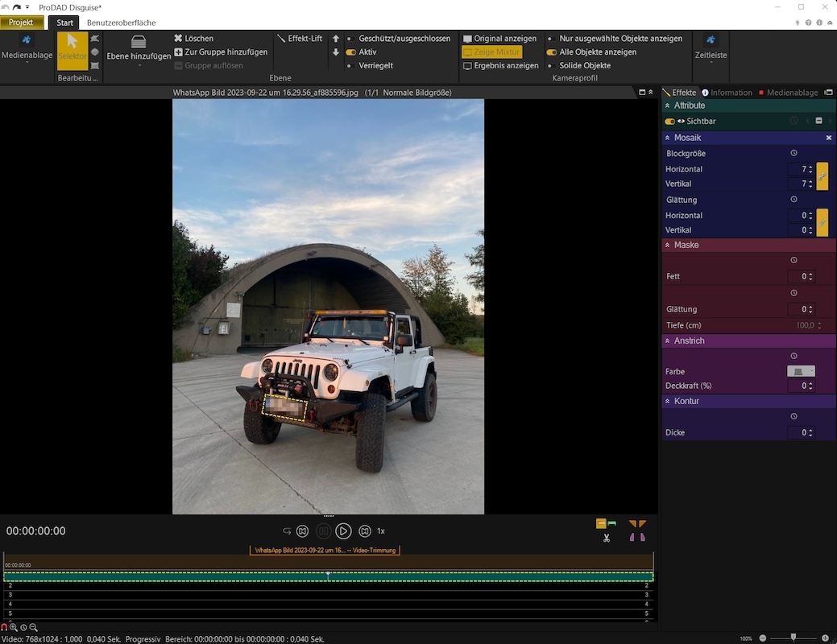Open the Zeitleiste pin icon
The image size is (837, 644).
click(x=710, y=40)
